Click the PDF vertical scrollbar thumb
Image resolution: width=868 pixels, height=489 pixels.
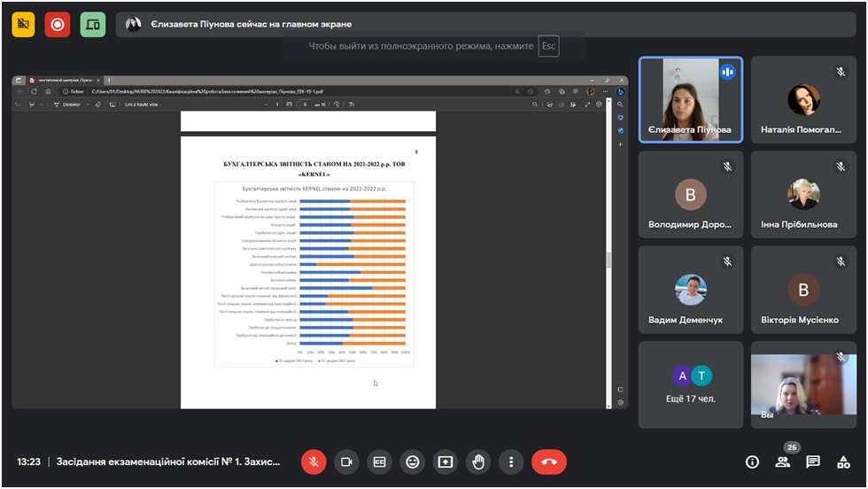point(609,260)
